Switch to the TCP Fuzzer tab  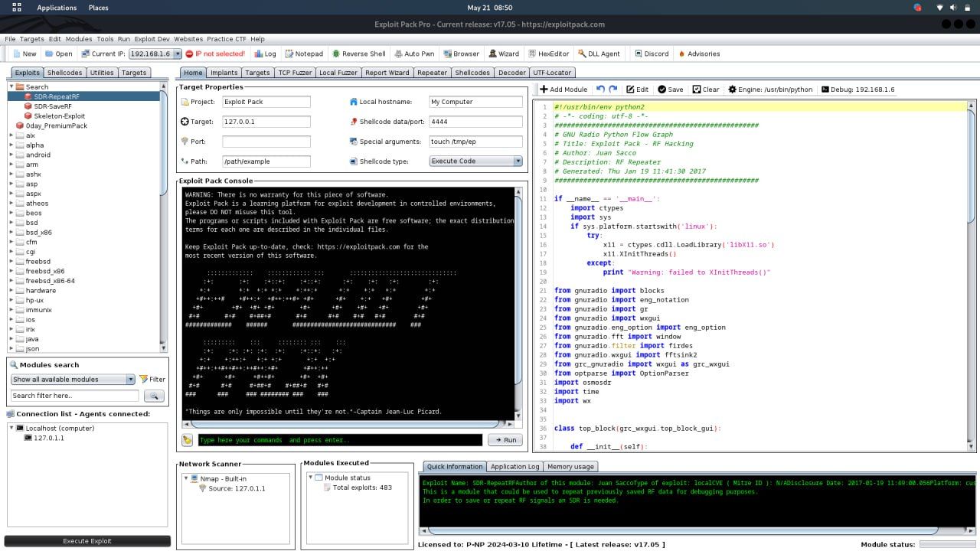[294, 73]
